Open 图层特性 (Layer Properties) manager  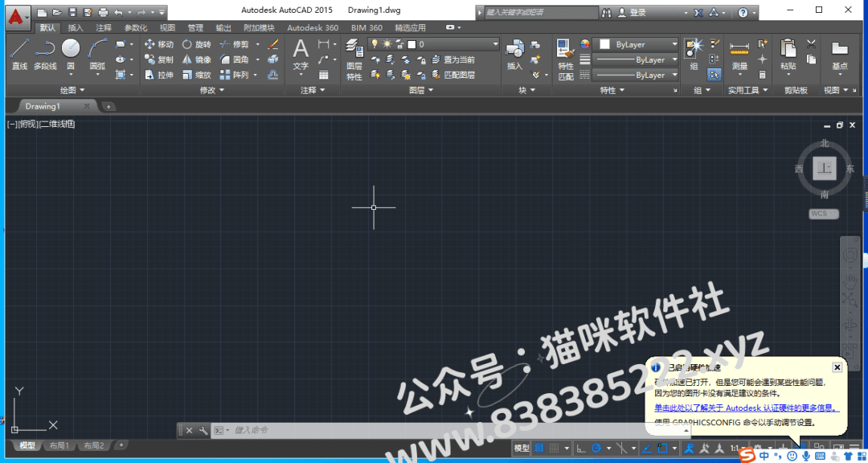point(354,59)
